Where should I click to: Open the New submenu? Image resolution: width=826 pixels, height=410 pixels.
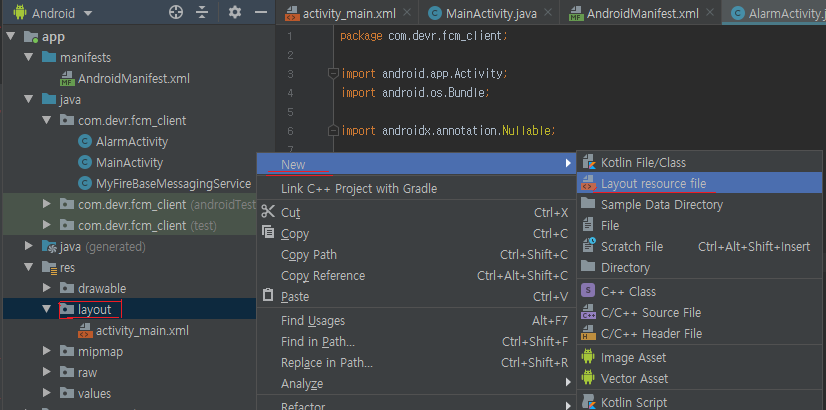(416, 164)
